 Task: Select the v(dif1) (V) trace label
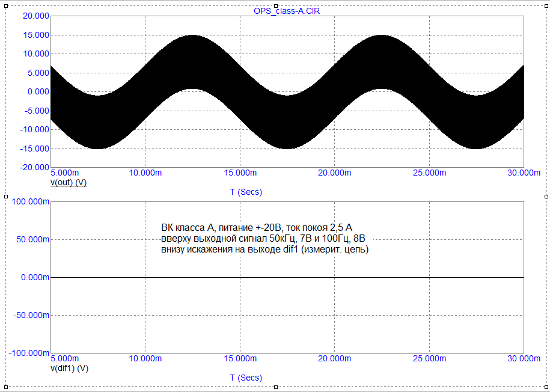click(x=70, y=368)
